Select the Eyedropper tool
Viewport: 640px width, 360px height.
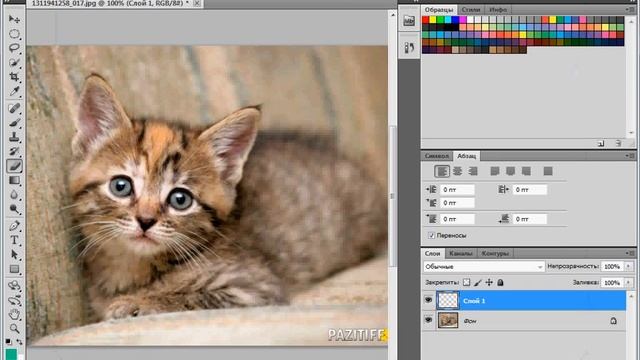point(14,91)
